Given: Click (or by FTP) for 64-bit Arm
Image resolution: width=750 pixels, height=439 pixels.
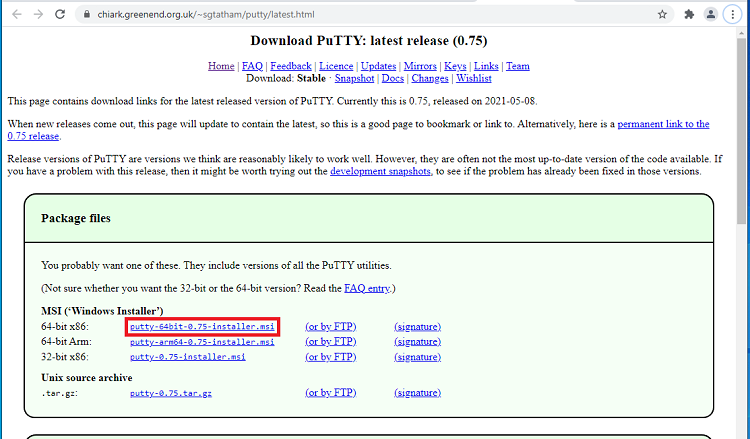Looking at the screenshot, I should [x=331, y=342].
